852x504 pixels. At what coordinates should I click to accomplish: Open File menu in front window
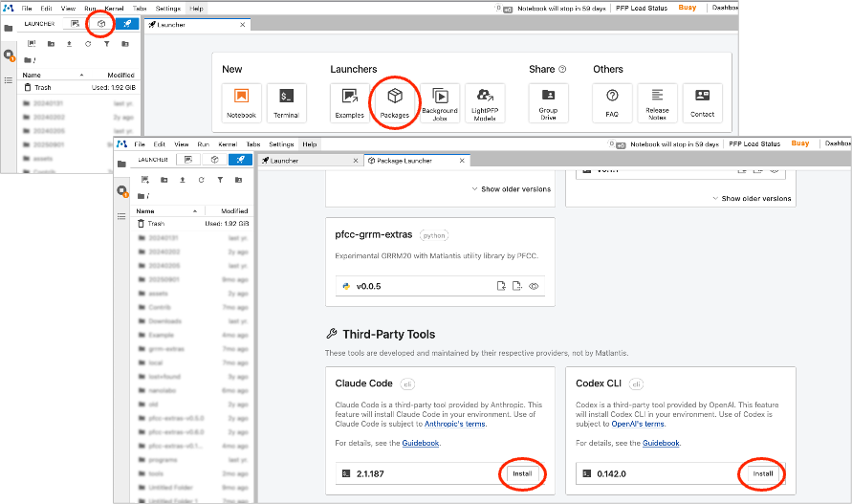[140, 144]
